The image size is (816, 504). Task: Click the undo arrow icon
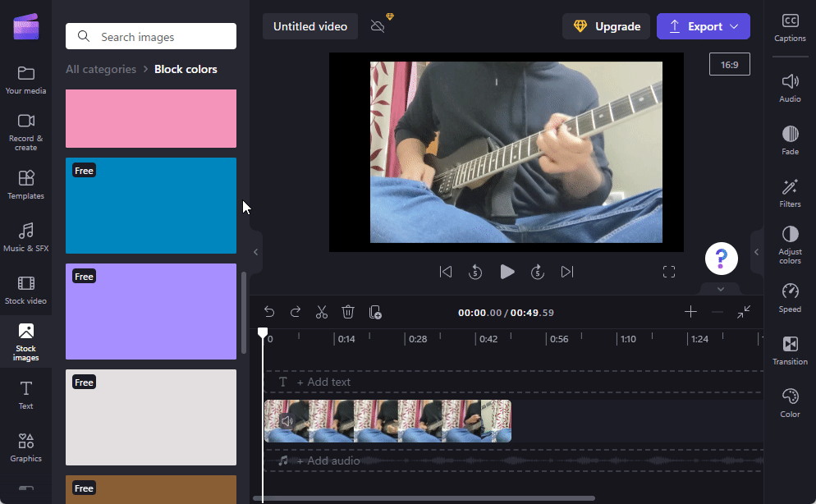269,312
